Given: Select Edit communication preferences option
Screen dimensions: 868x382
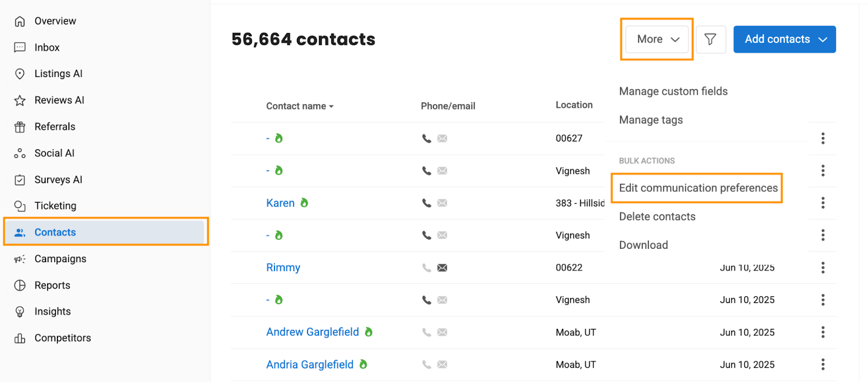Looking at the screenshot, I should point(698,188).
